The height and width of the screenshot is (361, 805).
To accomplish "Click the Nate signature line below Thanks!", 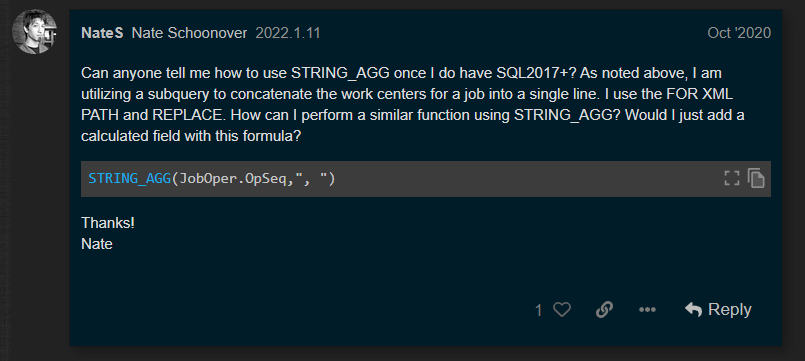I will click(97, 244).
